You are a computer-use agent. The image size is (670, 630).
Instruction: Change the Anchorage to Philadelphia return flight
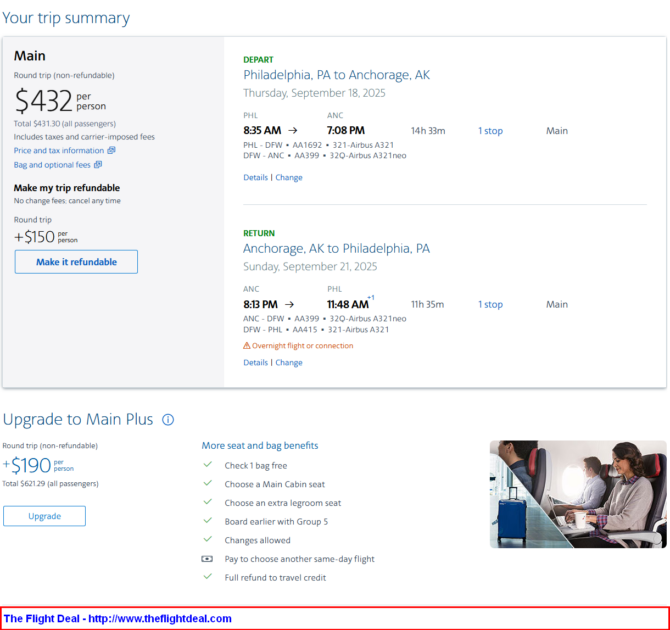coord(289,362)
